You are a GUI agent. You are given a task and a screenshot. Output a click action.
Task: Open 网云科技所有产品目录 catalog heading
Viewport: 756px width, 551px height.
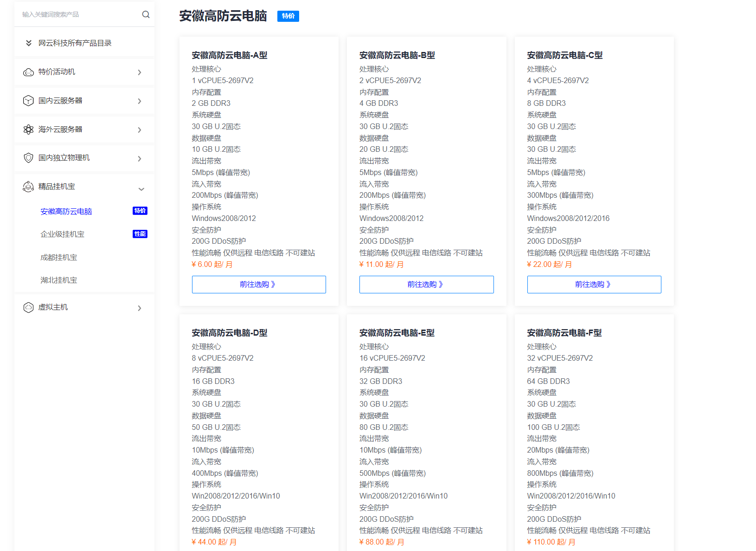pos(75,43)
